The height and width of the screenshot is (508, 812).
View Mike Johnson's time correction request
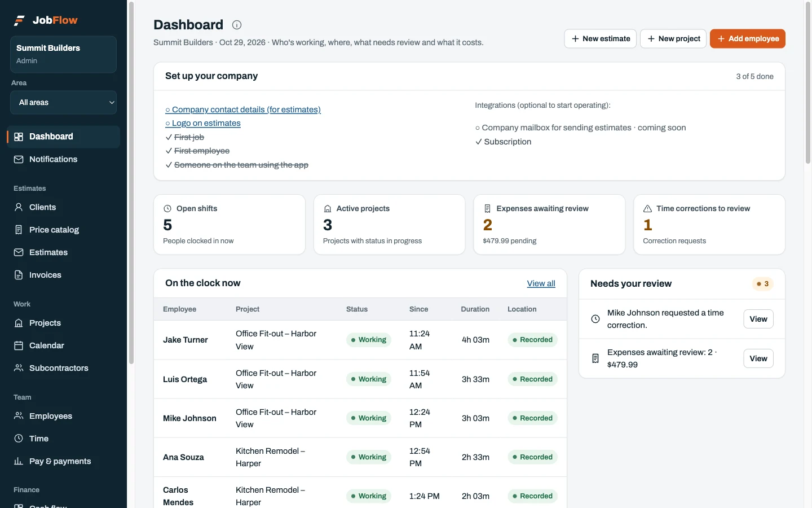(x=758, y=319)
